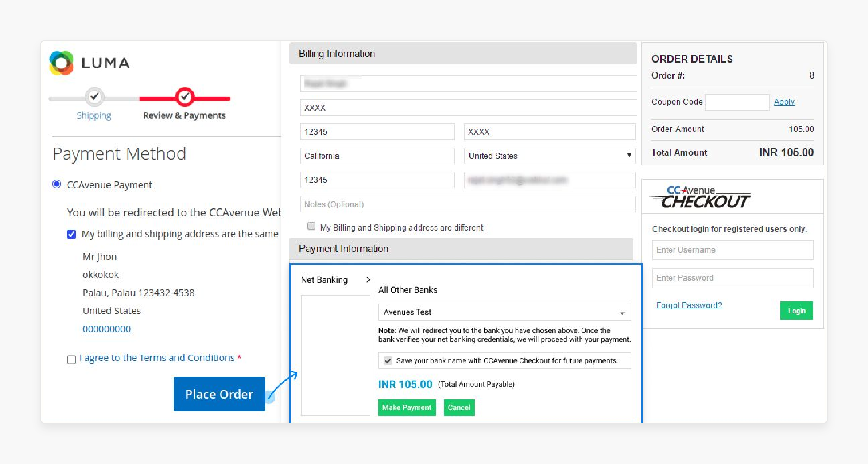Click the Review & Payments step checkmark

click(x=185, y=97)
